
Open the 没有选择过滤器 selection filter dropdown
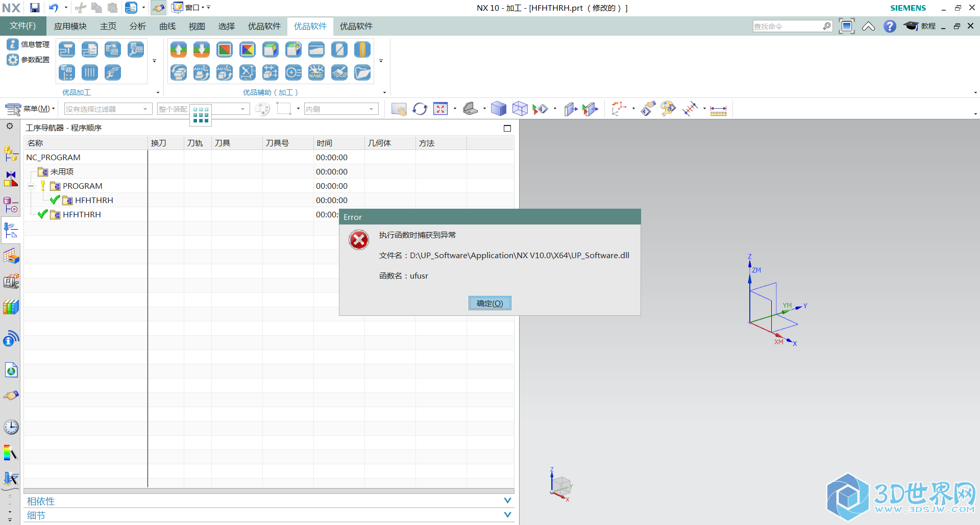coord(108,109)
